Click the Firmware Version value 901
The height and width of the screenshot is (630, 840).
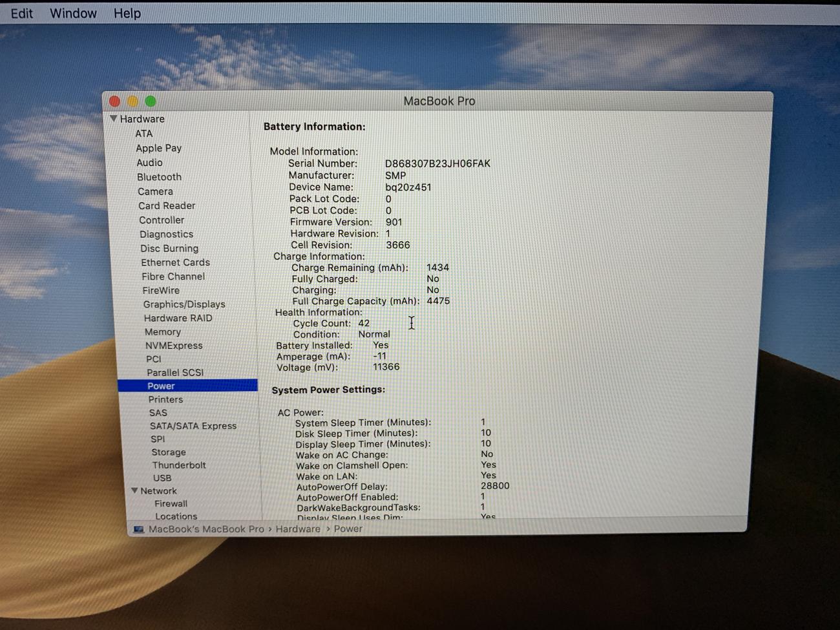click(394, 222)
